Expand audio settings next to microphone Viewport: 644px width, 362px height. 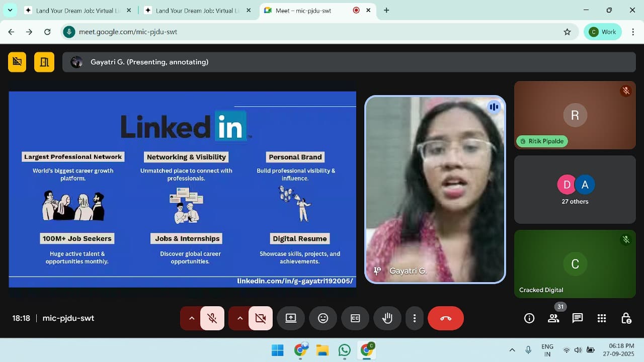tap(192, 318)
